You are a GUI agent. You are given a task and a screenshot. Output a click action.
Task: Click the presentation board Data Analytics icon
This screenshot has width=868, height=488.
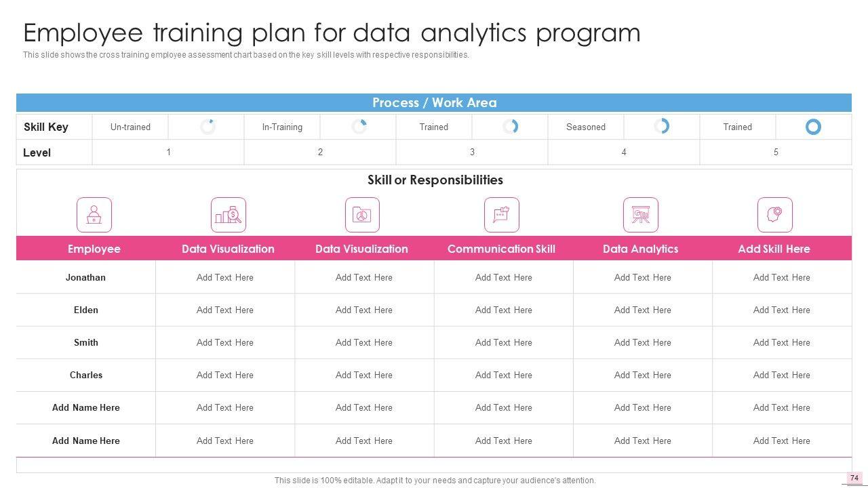641,215
